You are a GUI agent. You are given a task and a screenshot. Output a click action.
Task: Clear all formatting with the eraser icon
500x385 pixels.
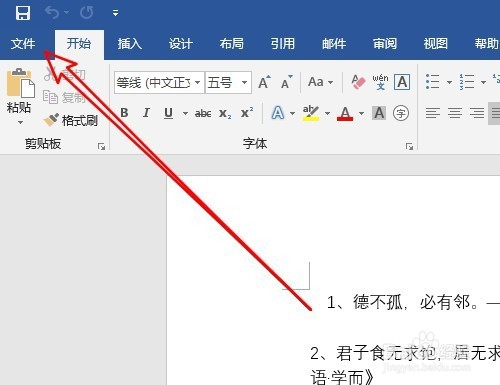pos(358,82)
